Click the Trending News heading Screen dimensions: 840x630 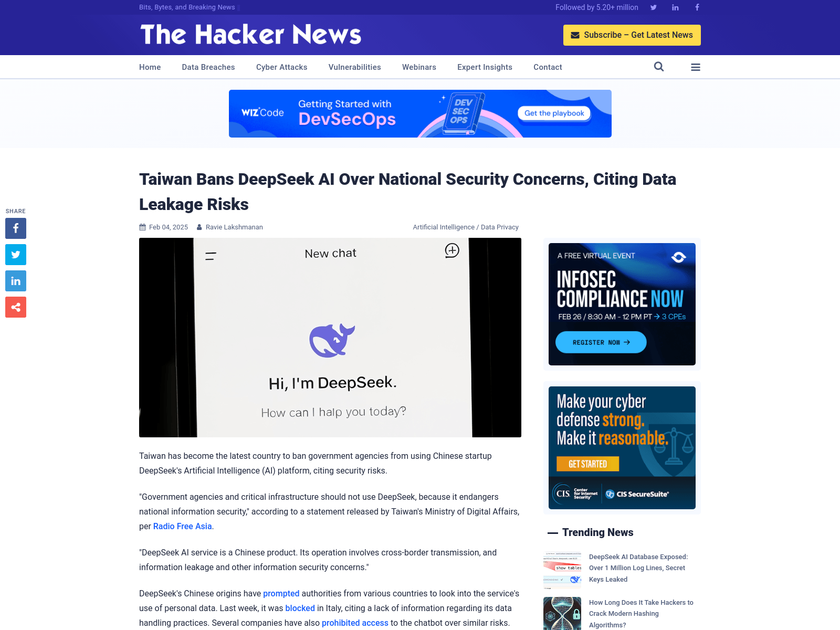coord(597,532)
